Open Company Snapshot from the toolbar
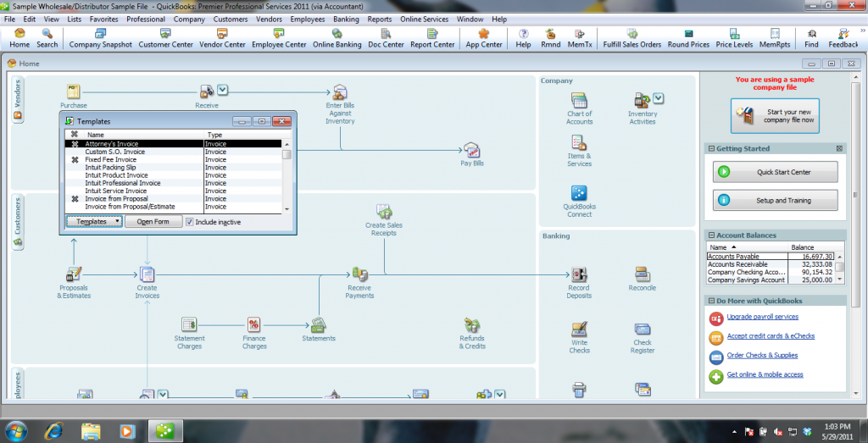 100,38
